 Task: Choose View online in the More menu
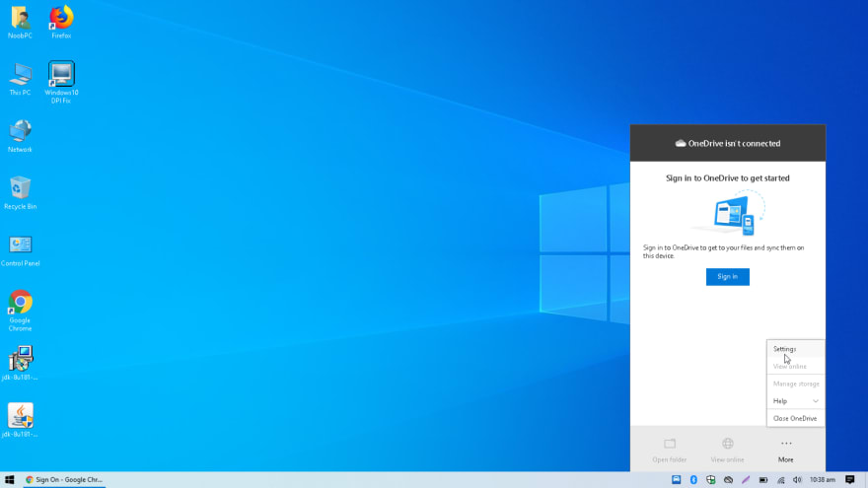795,367
